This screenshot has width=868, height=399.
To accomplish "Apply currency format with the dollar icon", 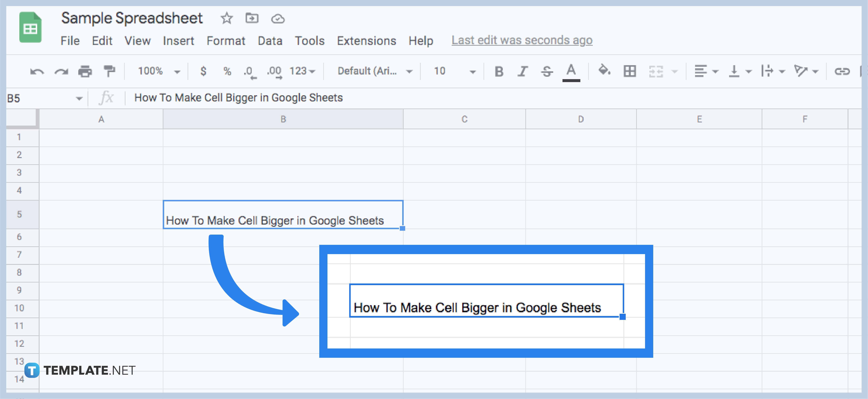I will tap(203, 71).
